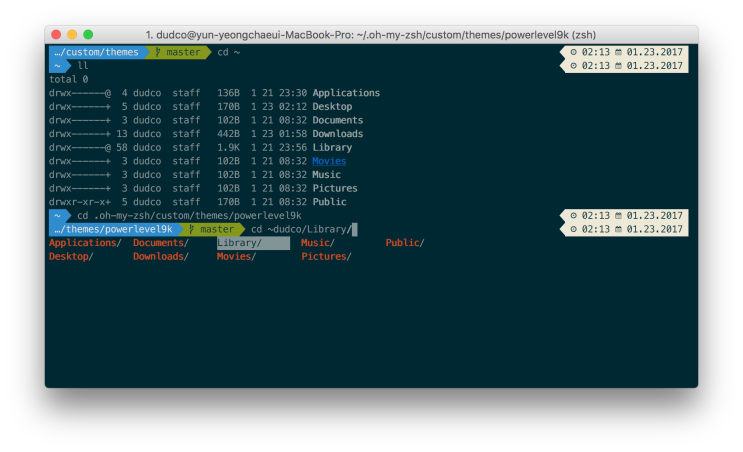Click the '442B' size of Downloads row

pyautogui.click(x=228, y=134)
